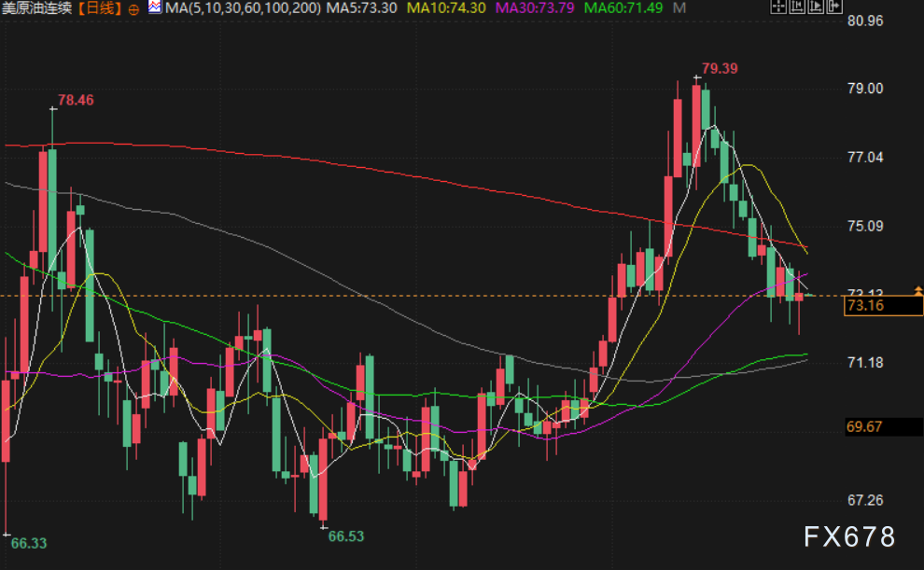Click the 79.39 high price label
This screenshot has height=570, width=924.
pyautogui.click(x=720, y=68)
